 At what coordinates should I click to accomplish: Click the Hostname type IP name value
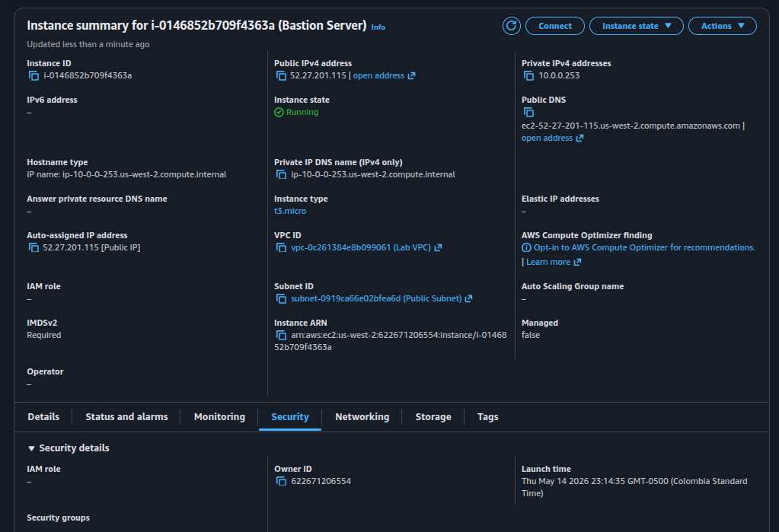(x=126, y=174)
